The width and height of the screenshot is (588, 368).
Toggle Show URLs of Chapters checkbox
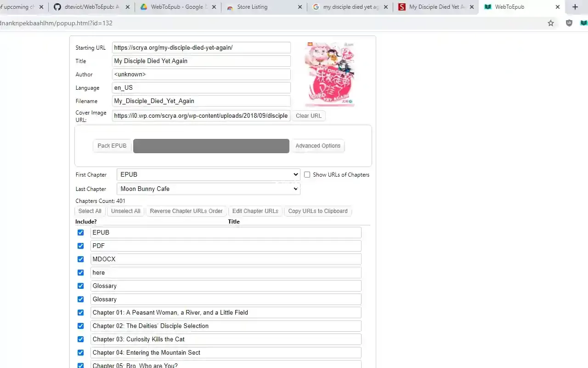(x=307, y=175)
